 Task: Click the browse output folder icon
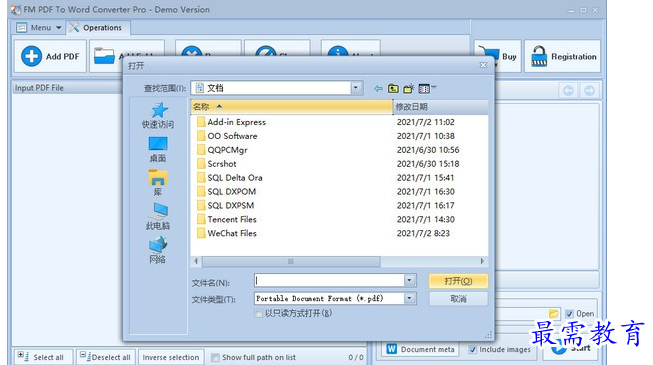coord(553,313)
